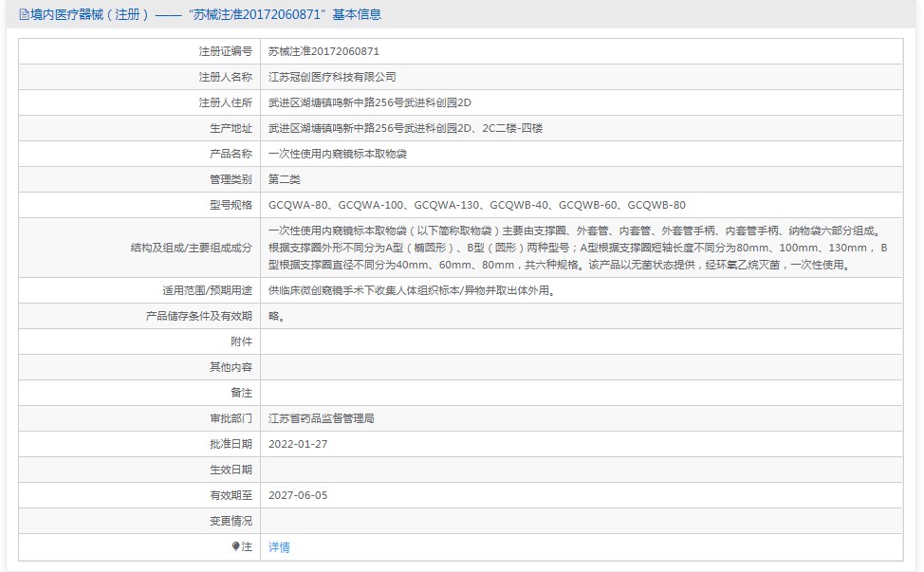Open the 详情 link
Viewport: 924px width, 572px height.
[x=279, y=547]
